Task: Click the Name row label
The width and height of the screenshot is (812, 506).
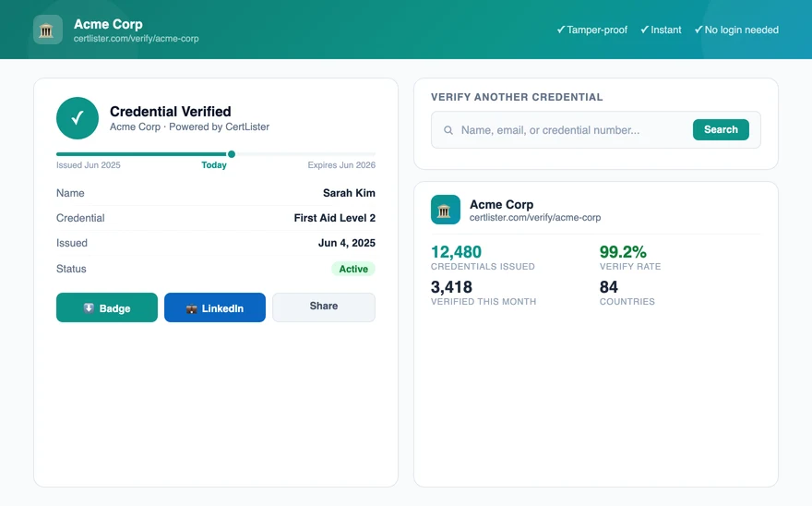Action: pyautogui.click(x=70, y=193)
